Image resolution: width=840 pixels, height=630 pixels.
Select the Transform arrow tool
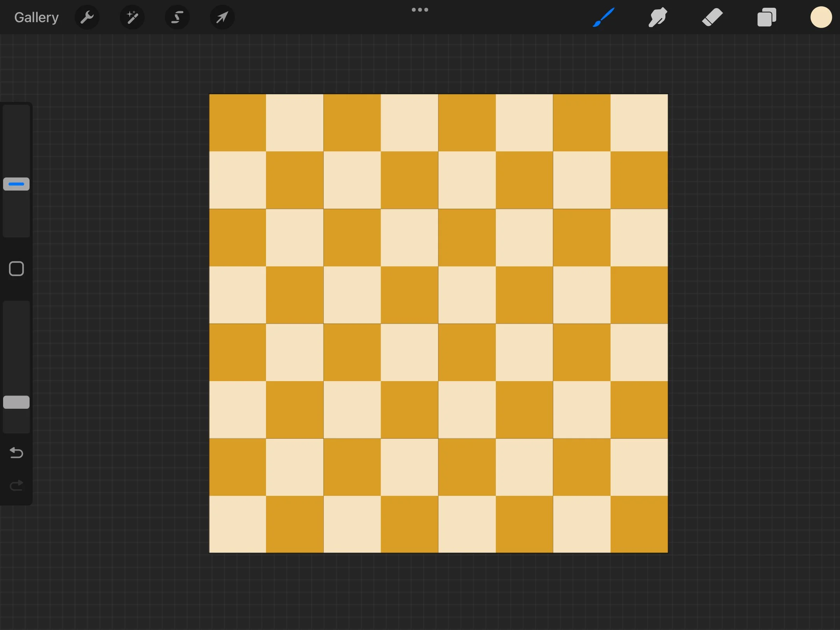(222, 17)
